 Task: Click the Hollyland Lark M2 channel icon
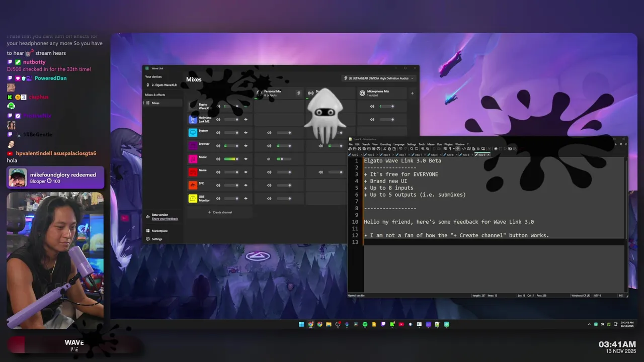pyautogui.click(x=193, y=119)
